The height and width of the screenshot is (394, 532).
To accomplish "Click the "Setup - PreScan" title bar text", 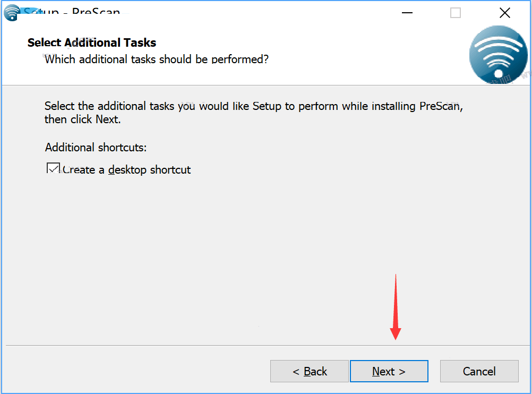I will 72,12.
